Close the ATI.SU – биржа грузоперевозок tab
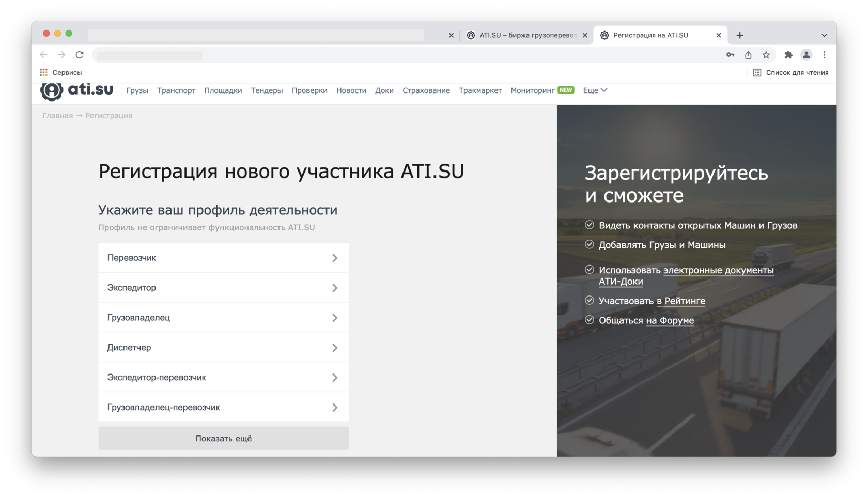The width and height of the screenshot is (868, 498). 585,35
